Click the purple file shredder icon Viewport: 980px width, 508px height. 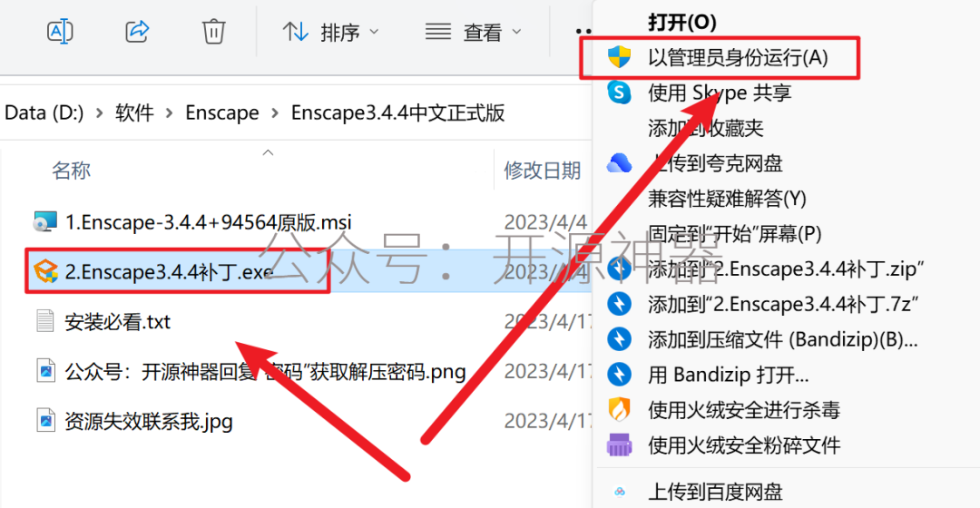620,444
